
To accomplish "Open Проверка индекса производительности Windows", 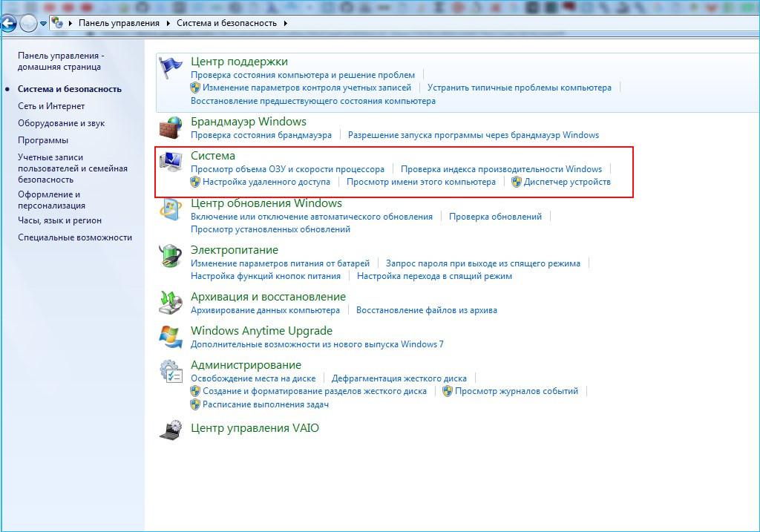I will coord(501,169).
